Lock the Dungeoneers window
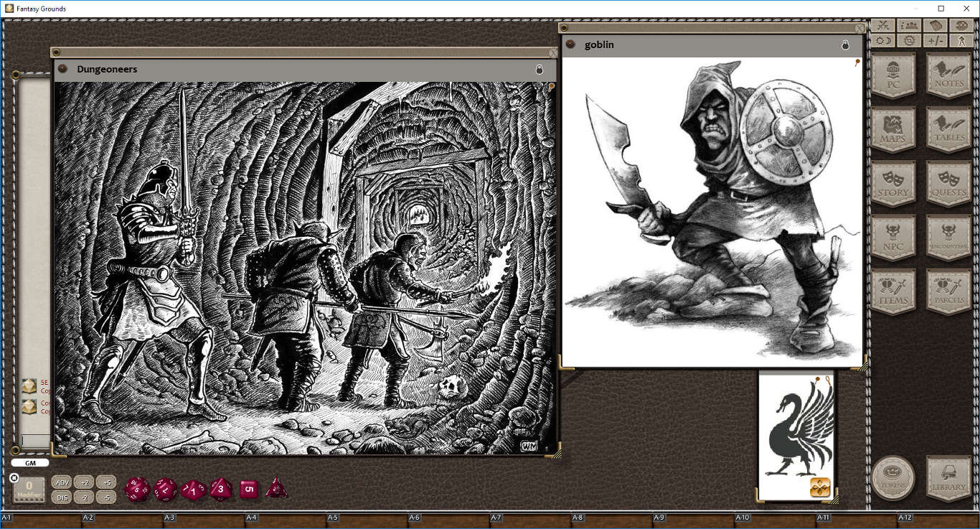This screenshot has width=980, height=529. pos(540,69)
